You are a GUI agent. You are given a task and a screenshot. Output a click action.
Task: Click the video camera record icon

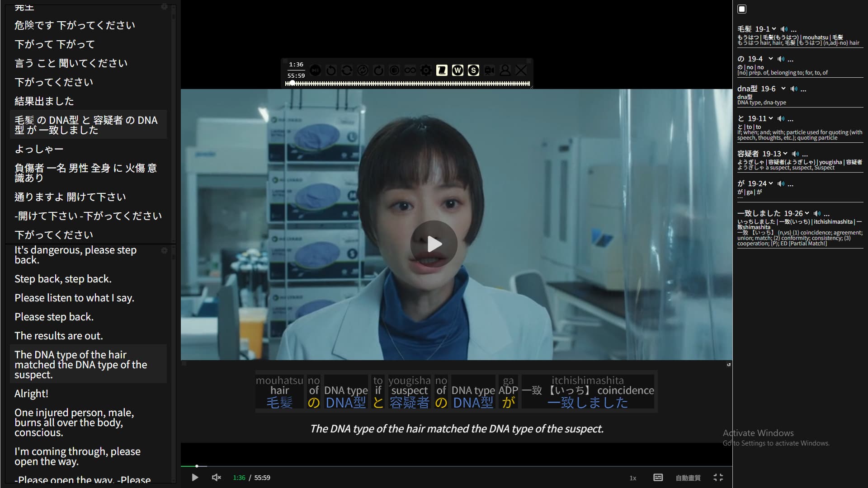(x=489, y=70)
